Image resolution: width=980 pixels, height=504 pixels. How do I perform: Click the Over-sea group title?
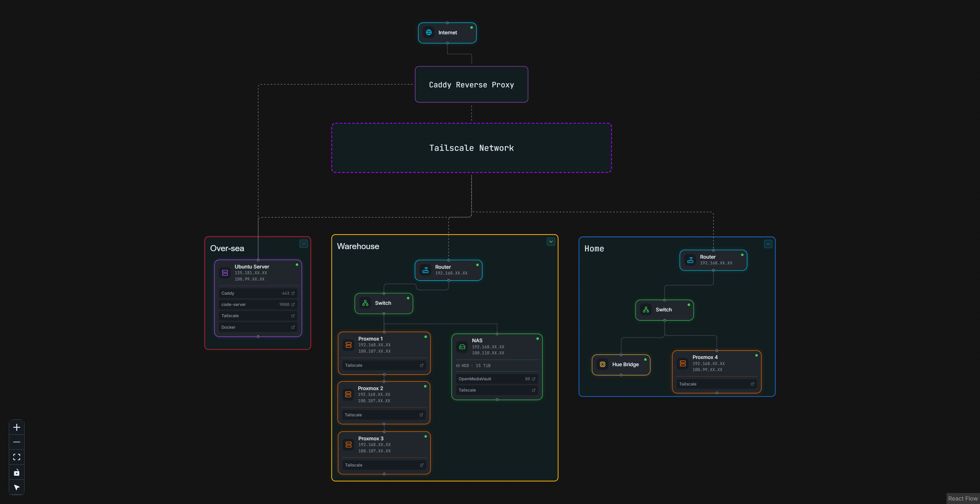(227, 248)
